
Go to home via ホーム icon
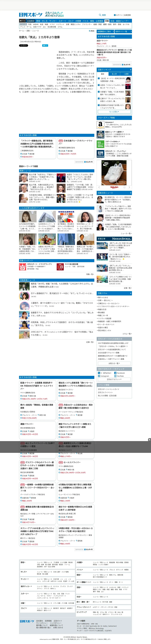point(22,21)
